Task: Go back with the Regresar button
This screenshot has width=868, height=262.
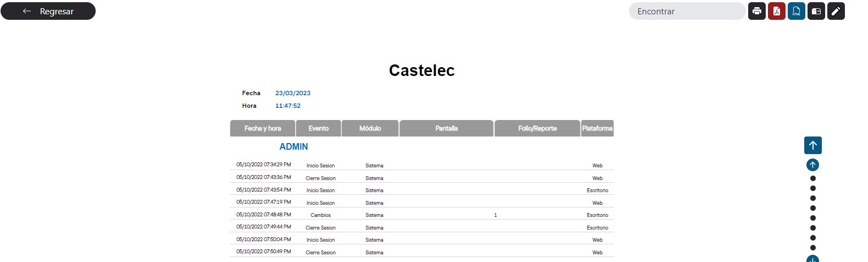Action: pos(48,11)
